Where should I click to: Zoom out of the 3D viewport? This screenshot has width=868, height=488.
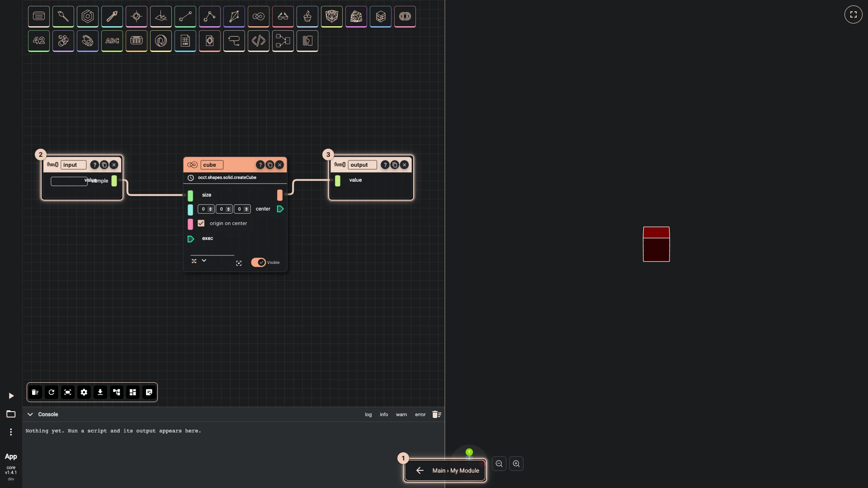(x=499, y=464)
